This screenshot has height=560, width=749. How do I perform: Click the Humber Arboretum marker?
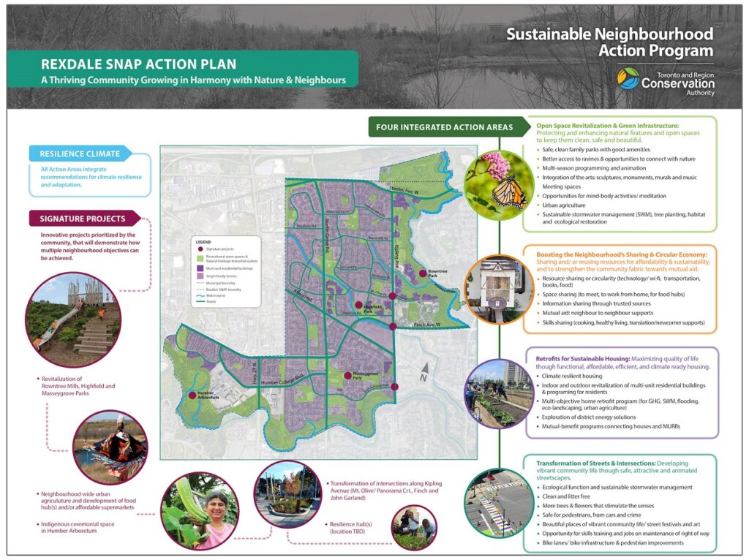pos(192,396)
